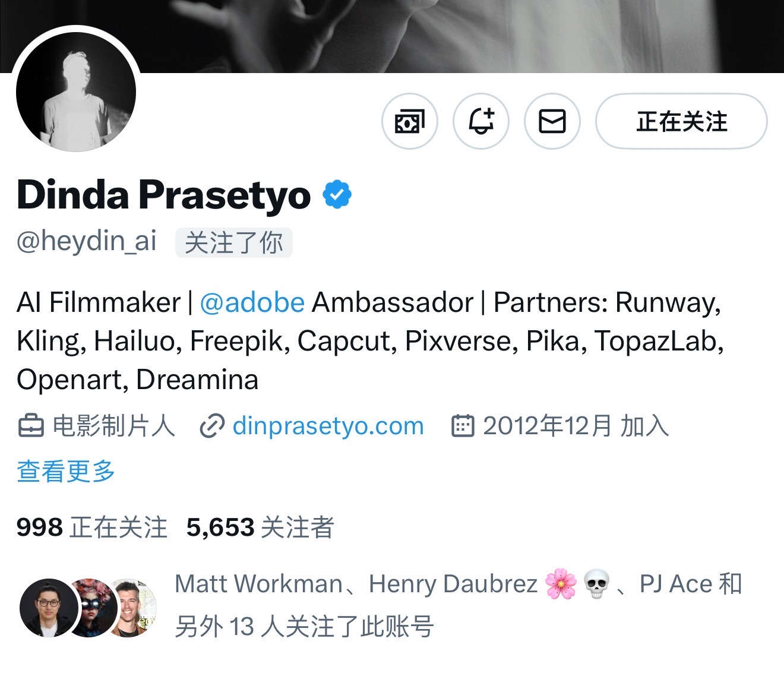Click the link chain icon
This screenshot has height=676, width=784.
coord(211,427)
